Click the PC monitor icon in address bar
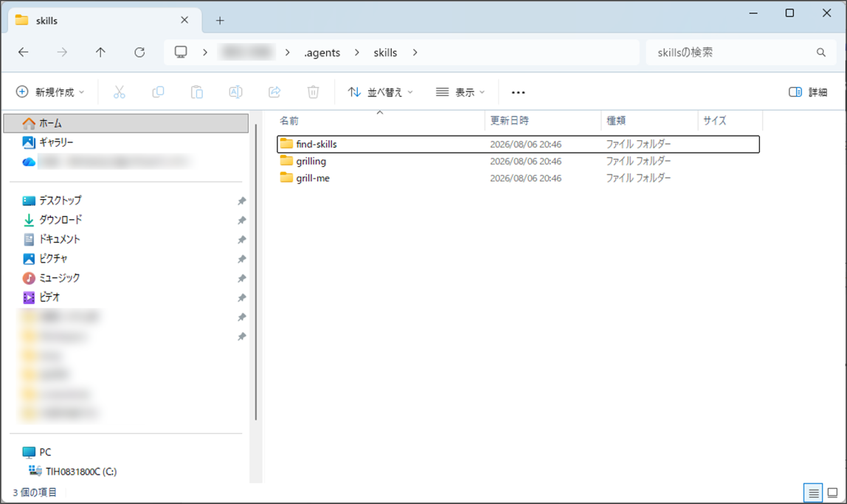This screenshot has height=504, width=847. pyautogui.click(x=181, y=52)
